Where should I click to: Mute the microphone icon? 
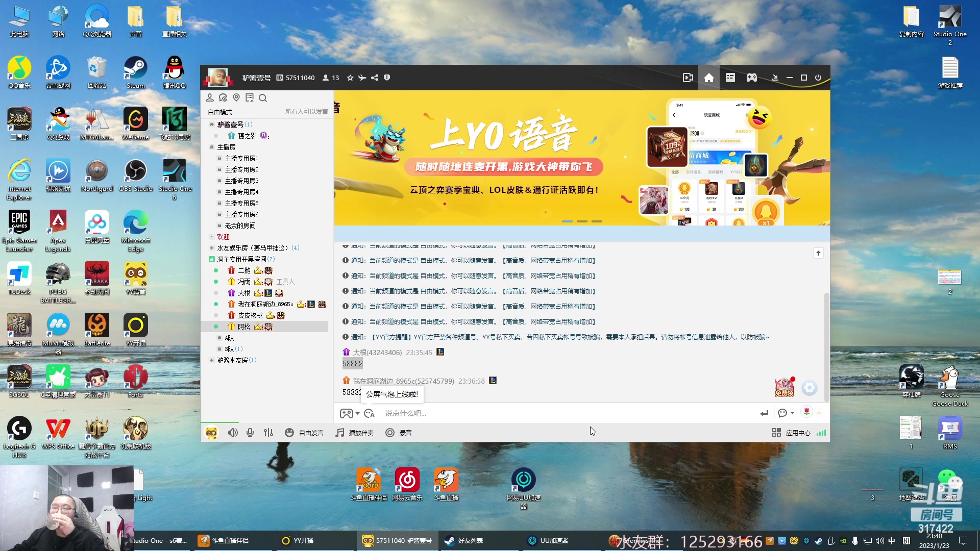click(x=250, y=432)
